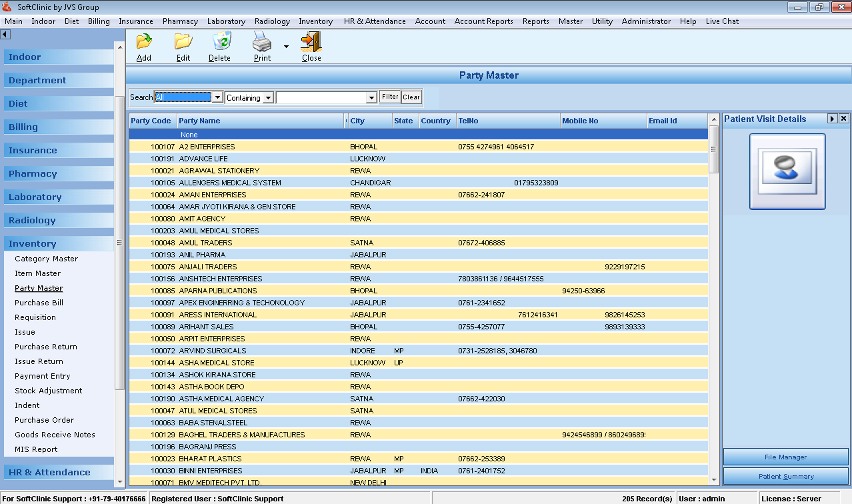Click the Delete recycle bin icon
The height and width of the screenshot is (504, 852).
point(221,42)
